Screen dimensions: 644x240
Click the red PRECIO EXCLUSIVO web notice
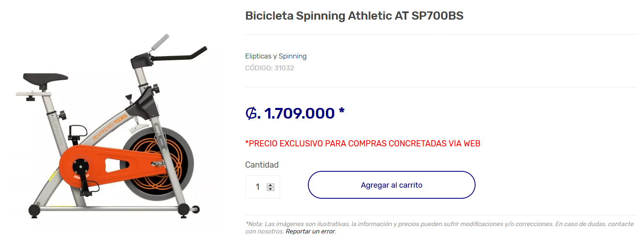[x=362, y=144]
